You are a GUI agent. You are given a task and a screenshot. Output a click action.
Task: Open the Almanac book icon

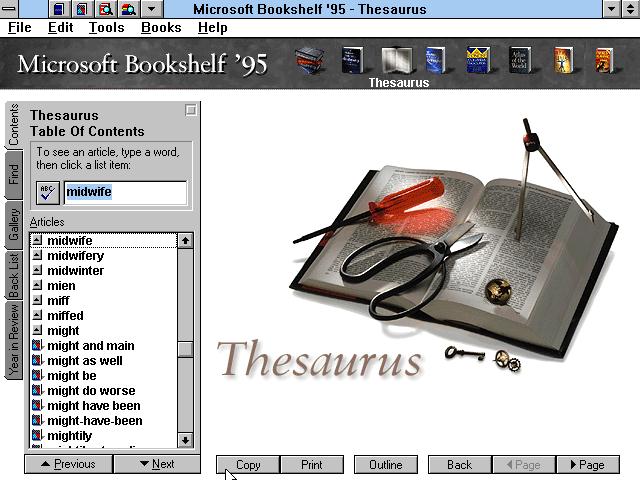coord(604,60)
